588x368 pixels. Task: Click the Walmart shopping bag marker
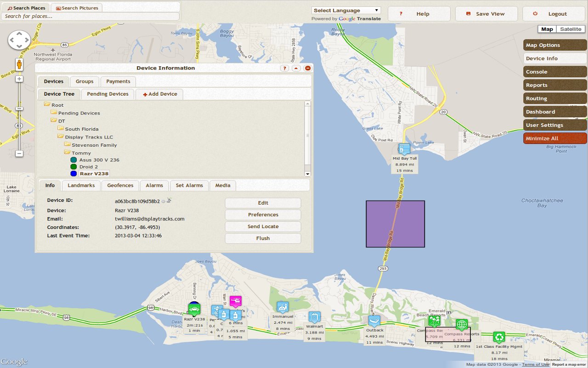314,317
